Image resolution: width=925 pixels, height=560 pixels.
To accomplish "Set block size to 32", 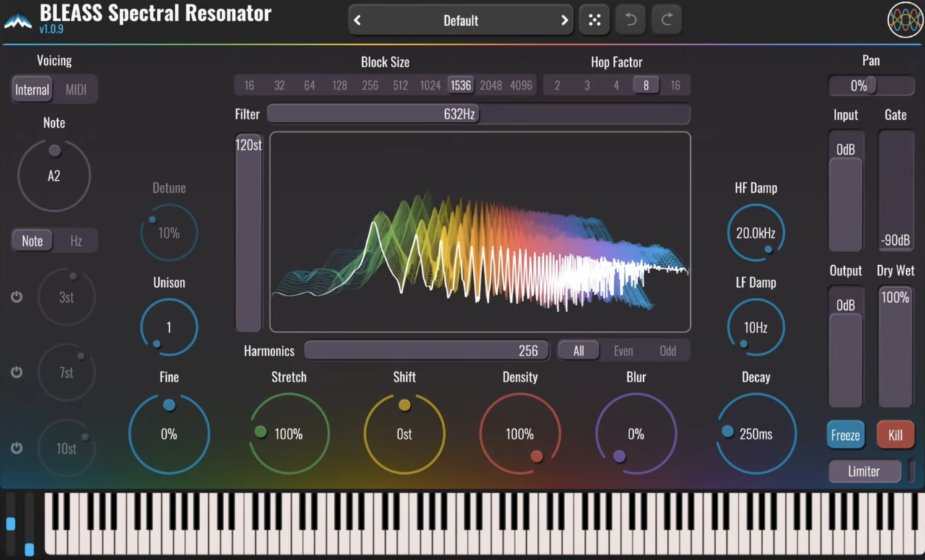I will [280, 85].
